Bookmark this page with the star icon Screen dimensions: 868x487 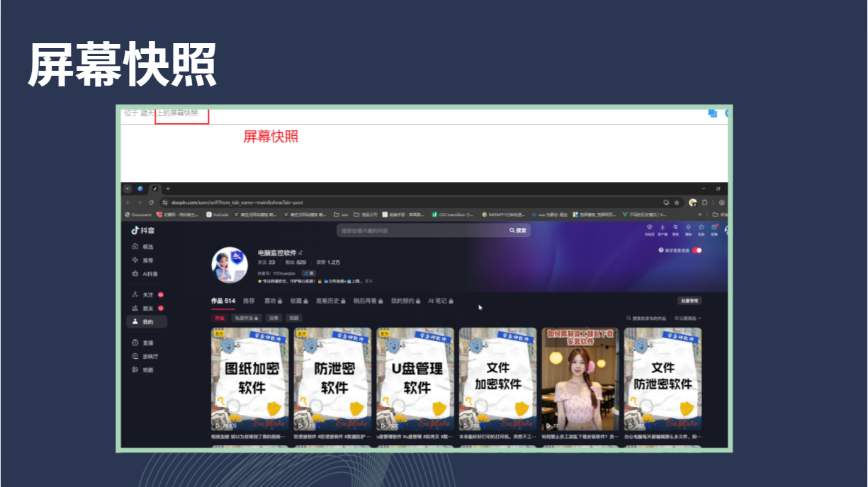(x=677, y=202)
